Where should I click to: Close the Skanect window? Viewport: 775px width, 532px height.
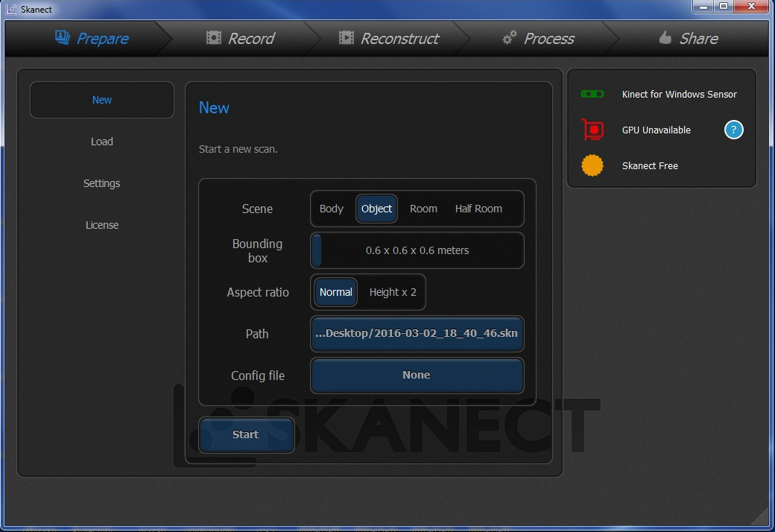752,7
